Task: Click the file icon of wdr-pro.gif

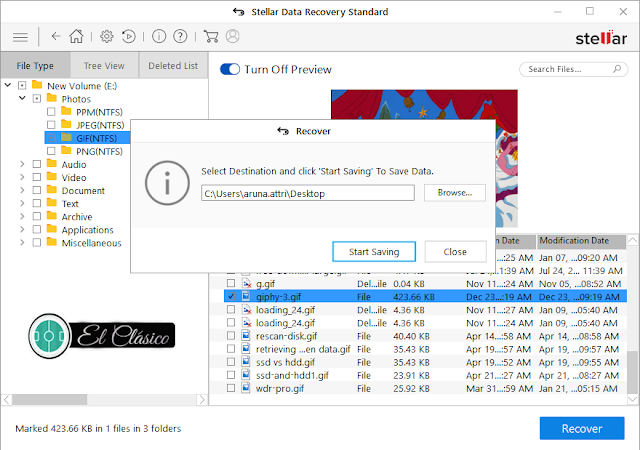Action: tap(246, 388)
